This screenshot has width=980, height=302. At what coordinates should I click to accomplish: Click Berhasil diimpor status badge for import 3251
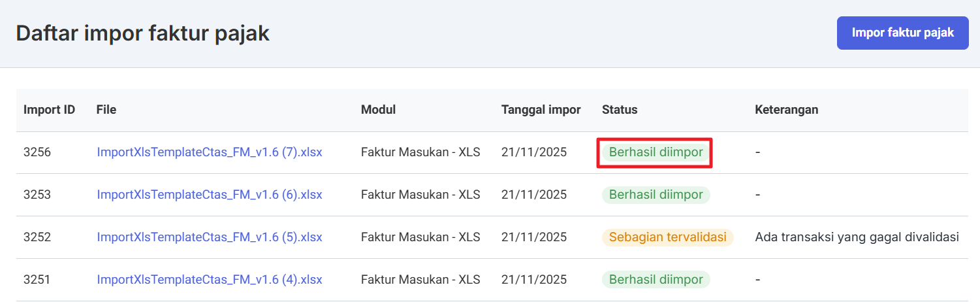click(656, 280)
